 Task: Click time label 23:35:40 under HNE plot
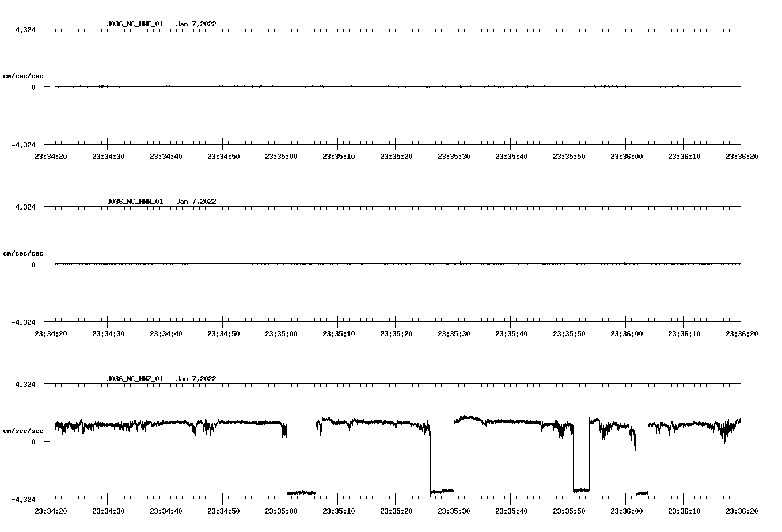click(x=511, y=156)
